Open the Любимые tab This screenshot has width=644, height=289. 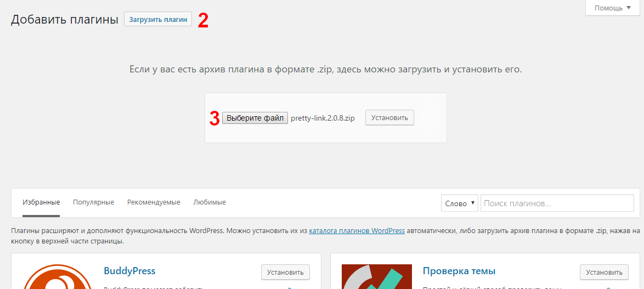click(210, 202)
